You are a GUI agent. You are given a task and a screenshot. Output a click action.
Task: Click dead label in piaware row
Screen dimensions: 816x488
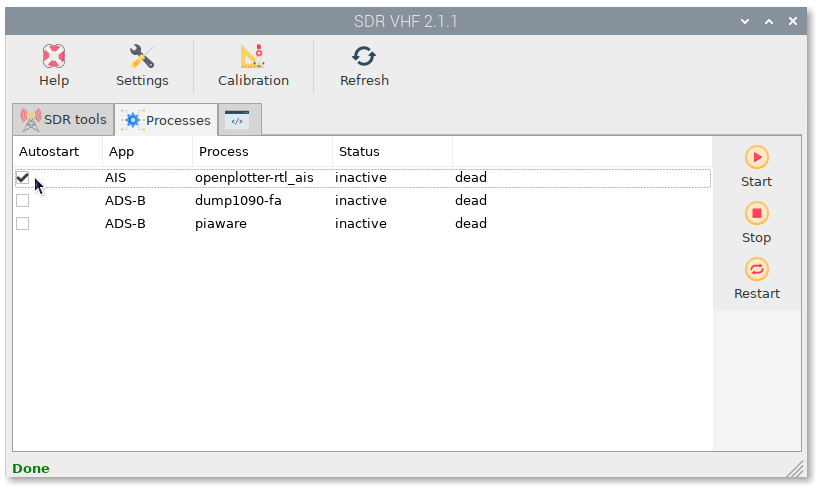[471, 223]
